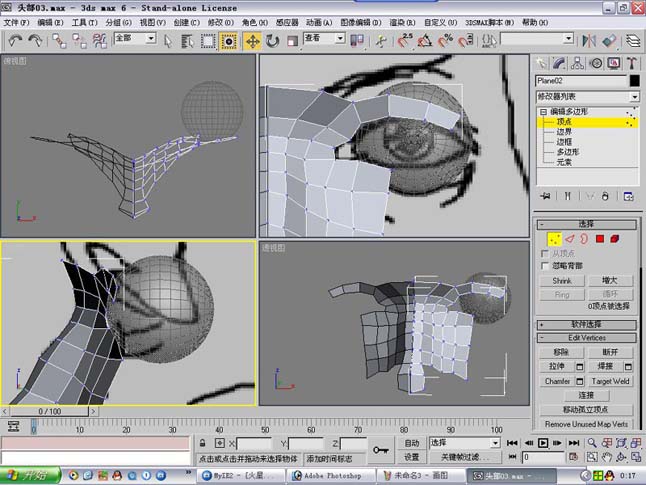
Task: Open the Hierarchy command panel tab
Action: pyautogui.click(x=577, y=63)
